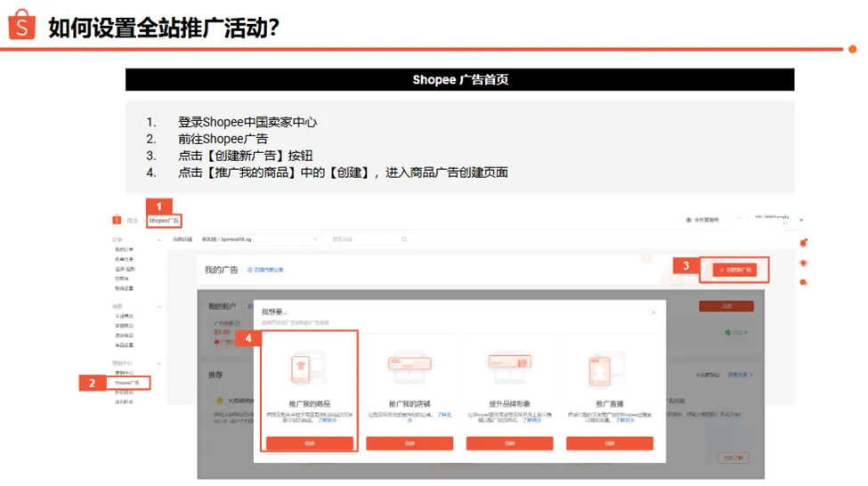Go to 首页 in the breadcrumb
Image resolution: width=868 pixels, height=486 pixels.
click(x=133, y=221)
